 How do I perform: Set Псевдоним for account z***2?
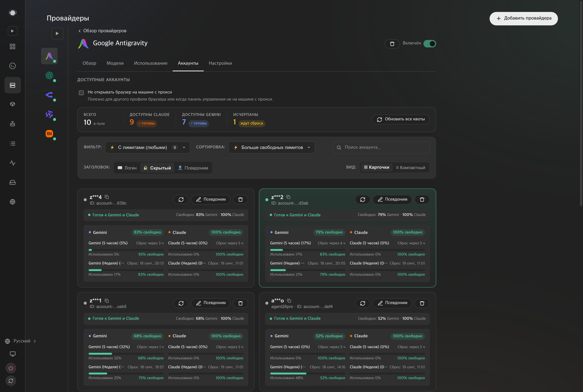coord(392,200)
